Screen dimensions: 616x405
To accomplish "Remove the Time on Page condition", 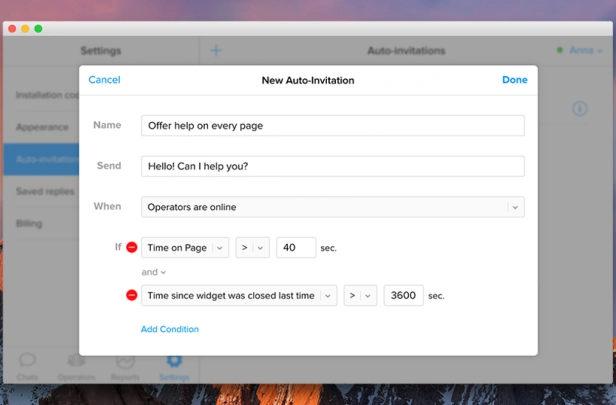I will point(132,247).
